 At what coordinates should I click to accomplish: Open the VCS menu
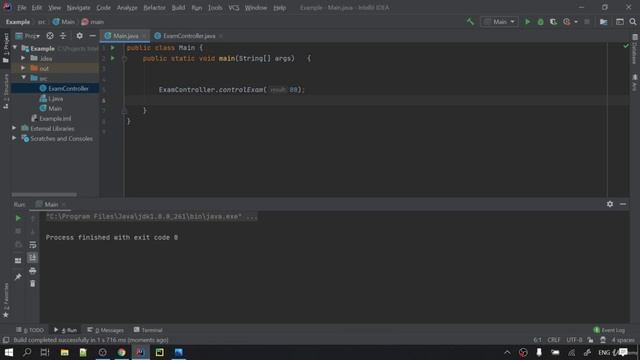click(x=233, y=8)
